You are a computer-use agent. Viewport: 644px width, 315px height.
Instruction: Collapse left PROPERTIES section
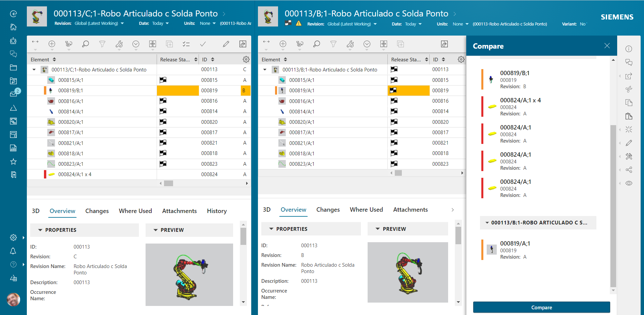pos(40,230)
